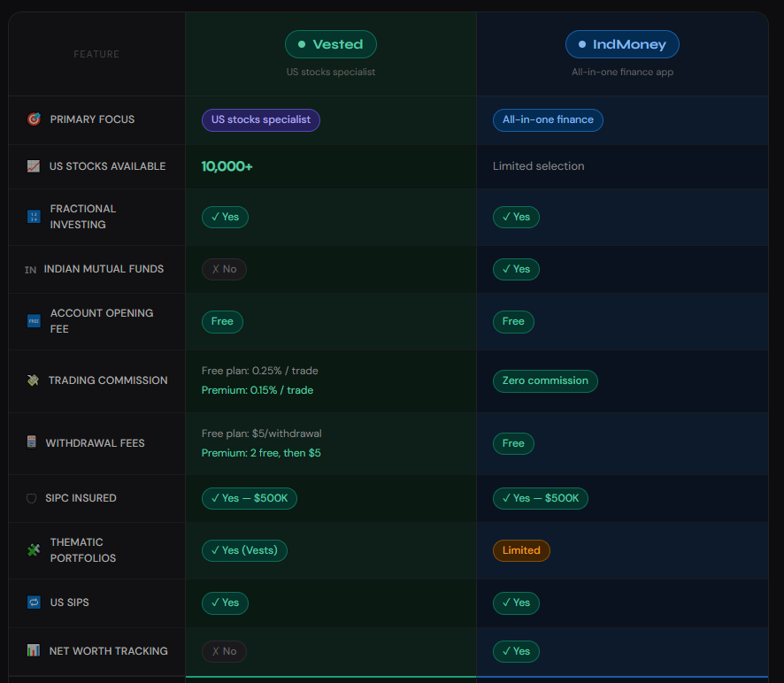Click IndMoney's 'Free' withdrawal fees badge

(x=513, y=443)
